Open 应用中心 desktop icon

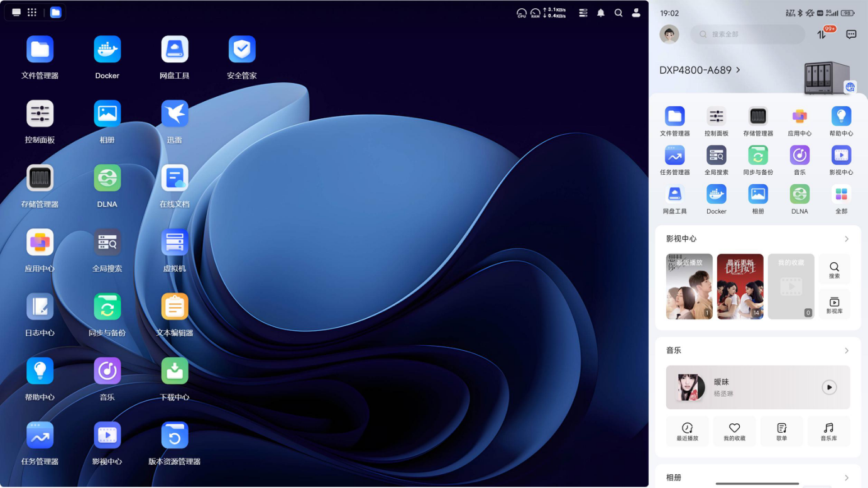[x=40, y=242]
